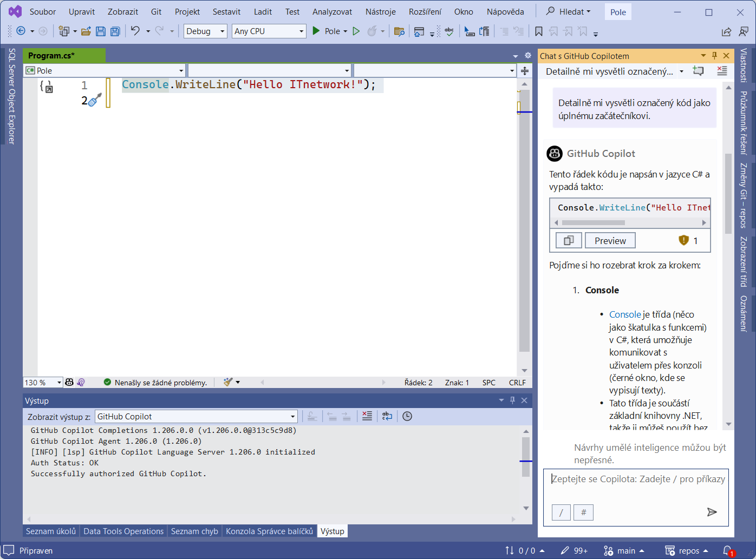Click the pencil 99+ pending changes indicator
756x559 pixels.
pyautogui.click(x=574, y=551)
